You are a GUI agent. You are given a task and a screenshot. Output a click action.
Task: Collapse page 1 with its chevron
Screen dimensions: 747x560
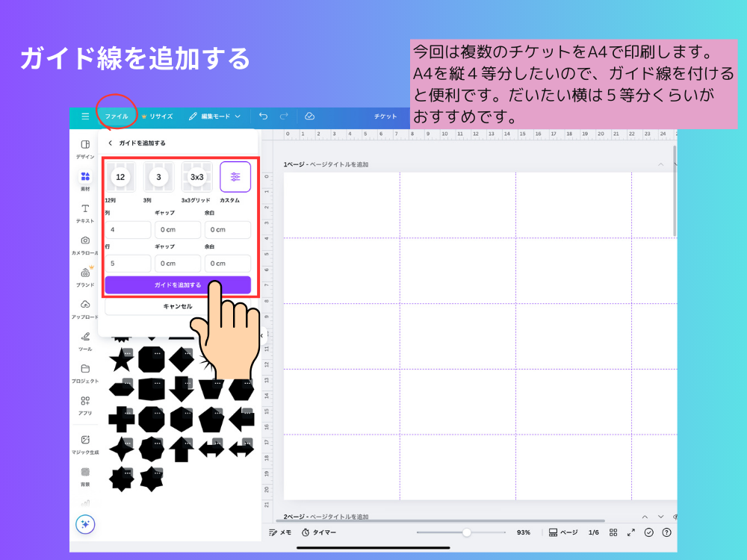pos(660,164)
